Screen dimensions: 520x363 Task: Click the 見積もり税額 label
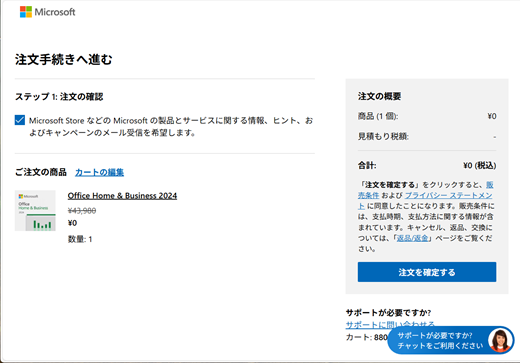(x=383, y=136)
